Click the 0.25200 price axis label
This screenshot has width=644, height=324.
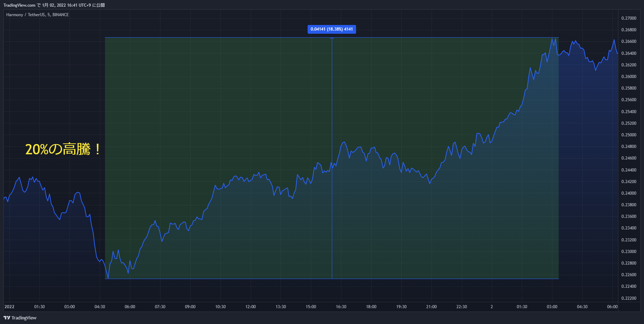(x=629, y=123)
